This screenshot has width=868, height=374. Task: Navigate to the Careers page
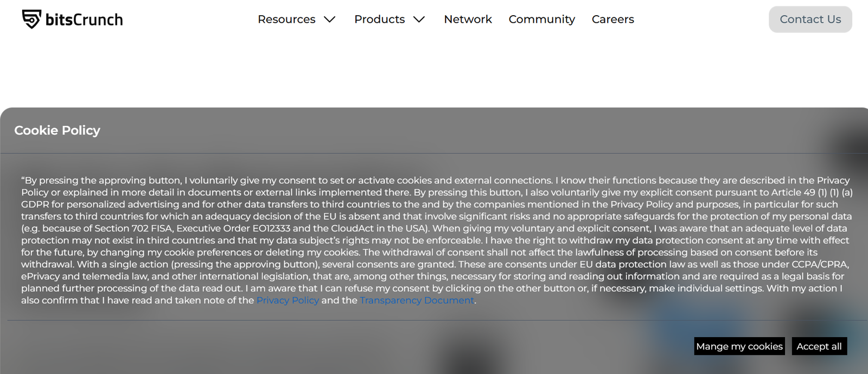click(x=612, y=20)
